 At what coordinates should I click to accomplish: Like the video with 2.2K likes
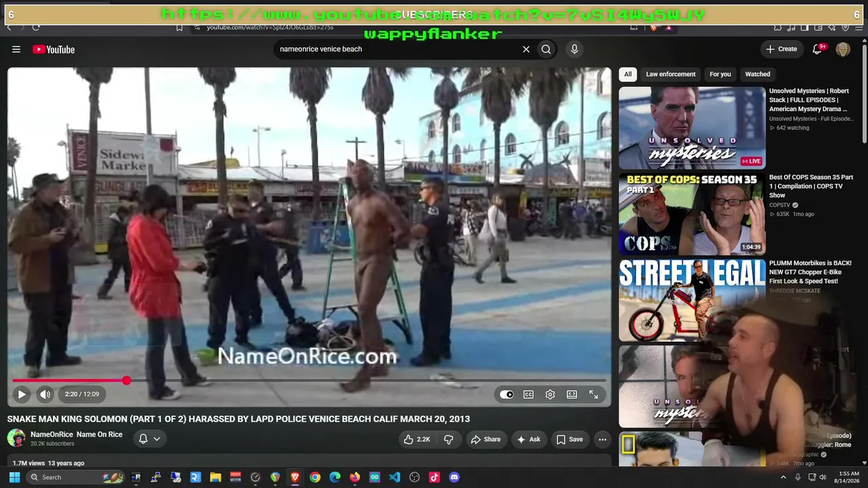417,439
